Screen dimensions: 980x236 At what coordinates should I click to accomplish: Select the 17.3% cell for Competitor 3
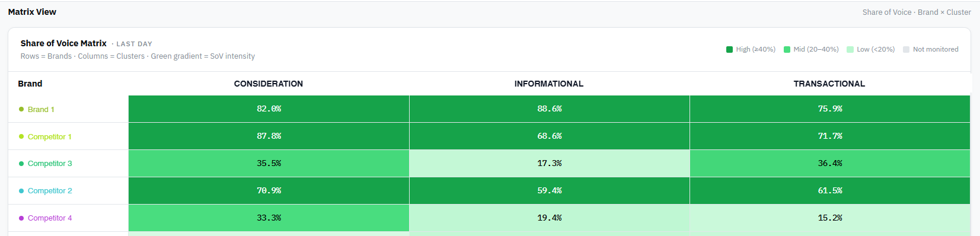550,164
